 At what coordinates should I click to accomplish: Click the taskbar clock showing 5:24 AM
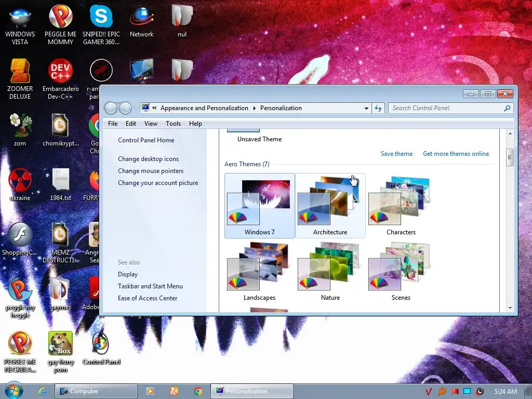pyautogui.click(x=506, y=392)
